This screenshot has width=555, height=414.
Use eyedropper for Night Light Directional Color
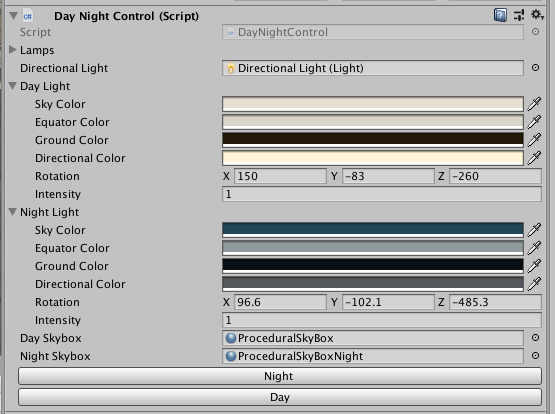coord(534,284)
